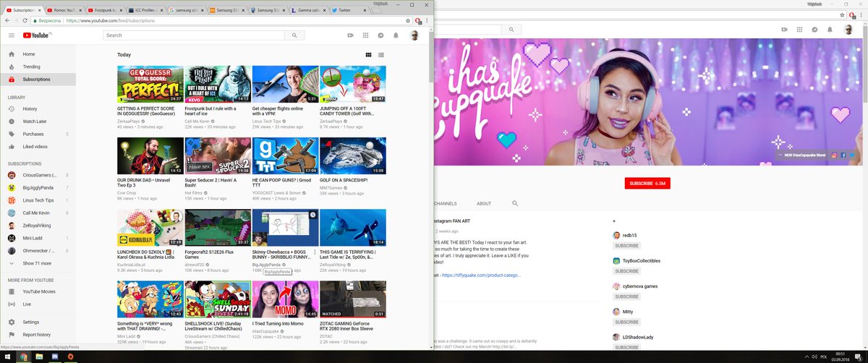Select Subscriptions in the sidebar

pyautogui.click(x=36, y=79)
